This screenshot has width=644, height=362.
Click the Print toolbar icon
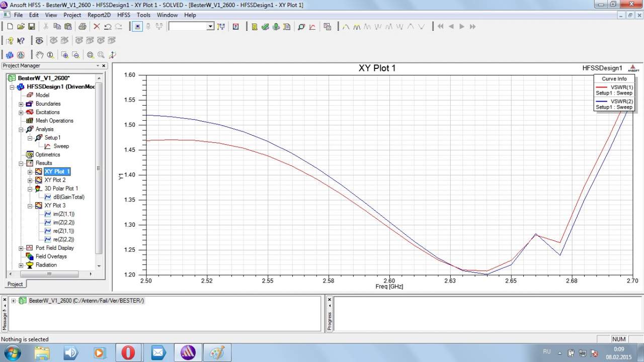click(x=82, y=27)
